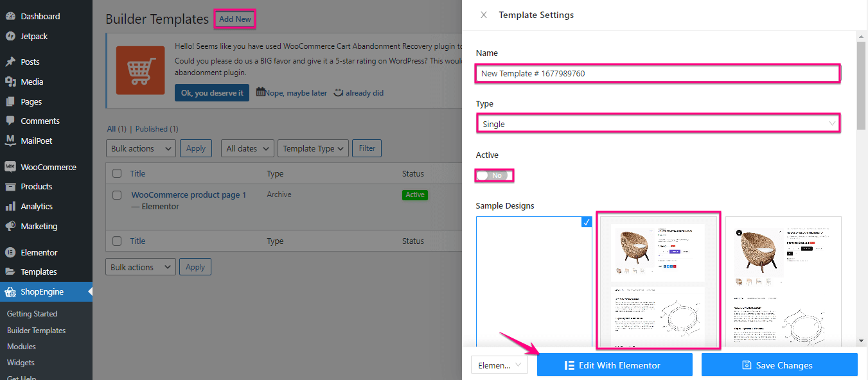Sort by header Title column

click(137, 173)
